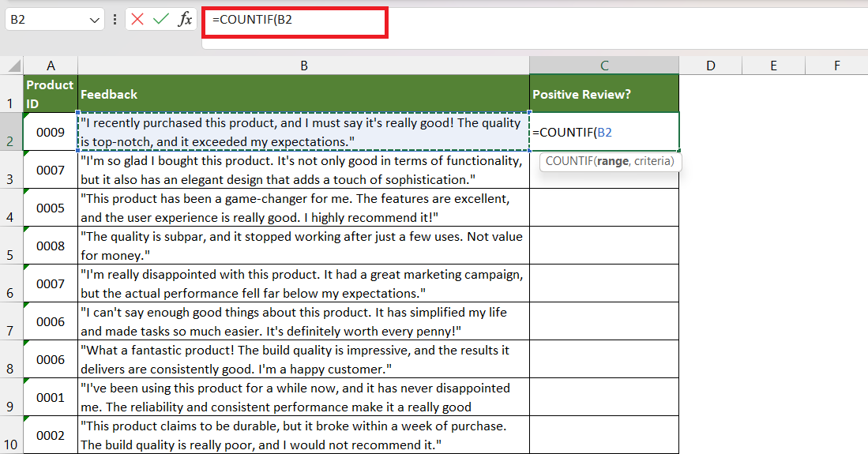Open the Insert Function fx dialog
The height and width of the screenshot is (454, 868).
pos(185,20)
